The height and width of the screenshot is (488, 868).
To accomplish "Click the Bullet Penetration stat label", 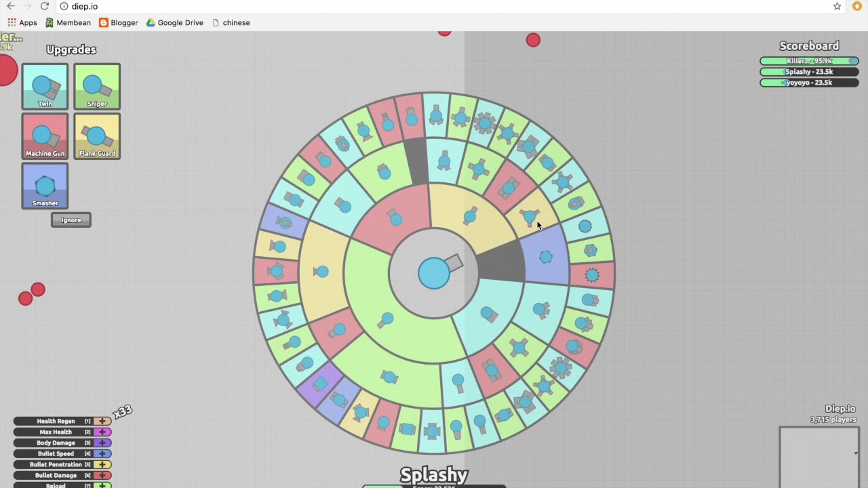I will tap(56, 464).
